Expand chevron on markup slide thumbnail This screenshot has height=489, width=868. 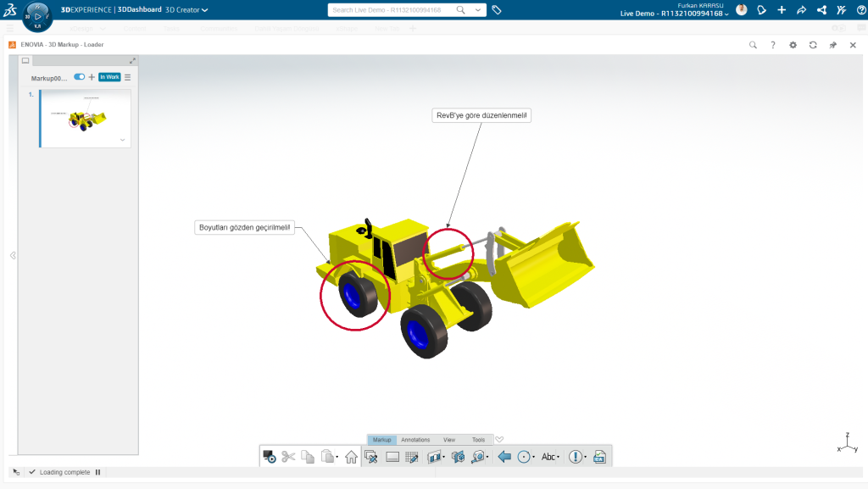pos(122,139)
